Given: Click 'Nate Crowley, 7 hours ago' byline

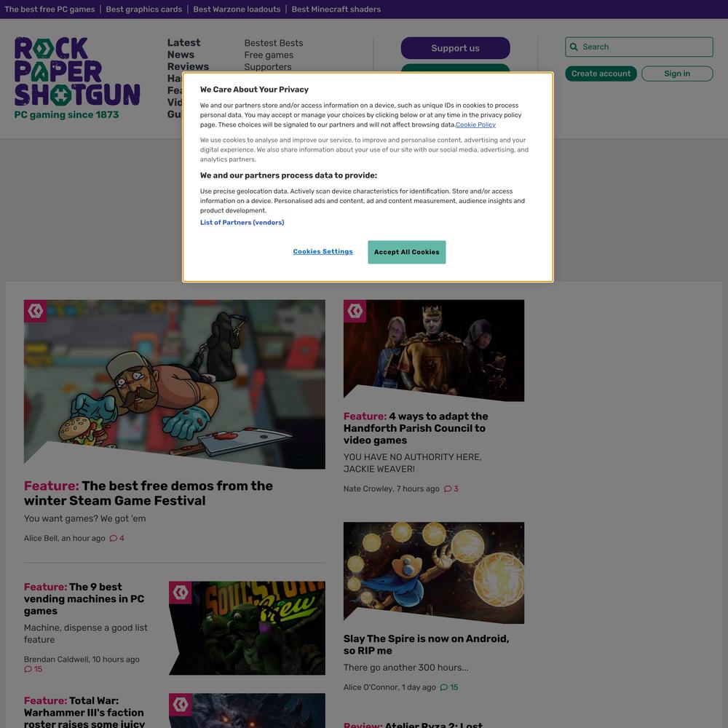Looking at the screenshot, I should 392,489.
